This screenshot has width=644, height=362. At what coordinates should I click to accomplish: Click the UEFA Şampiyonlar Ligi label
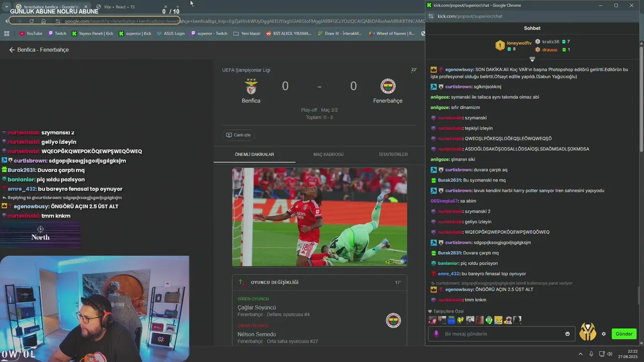coord(246,70)
